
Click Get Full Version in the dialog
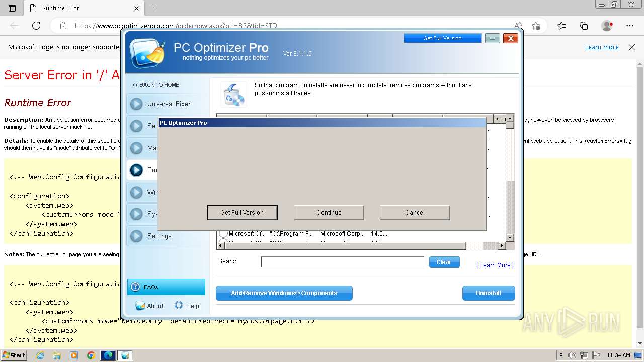click(242, 212)
